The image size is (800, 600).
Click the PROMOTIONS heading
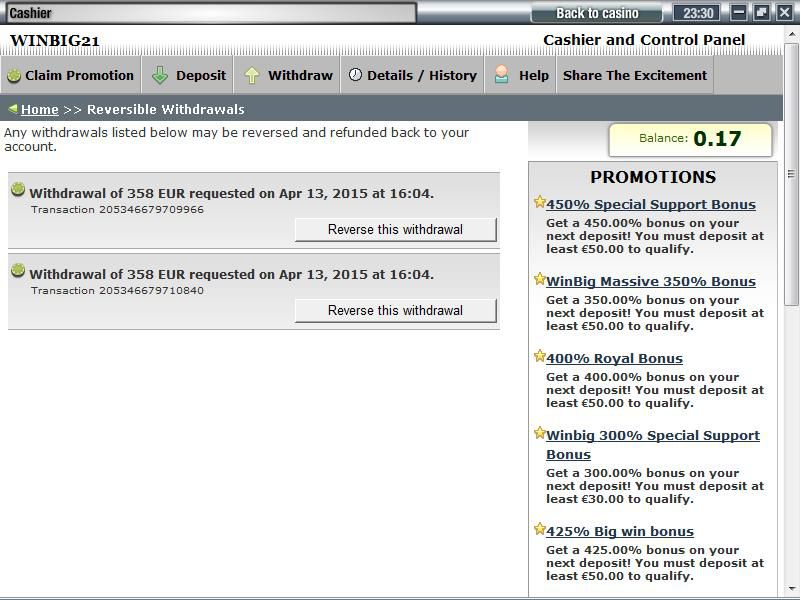[x=653, y=177]
